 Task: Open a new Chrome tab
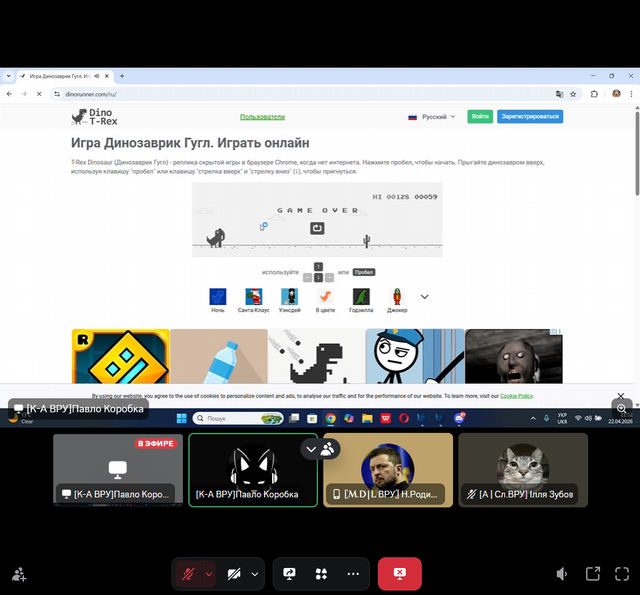pos(122,76)
